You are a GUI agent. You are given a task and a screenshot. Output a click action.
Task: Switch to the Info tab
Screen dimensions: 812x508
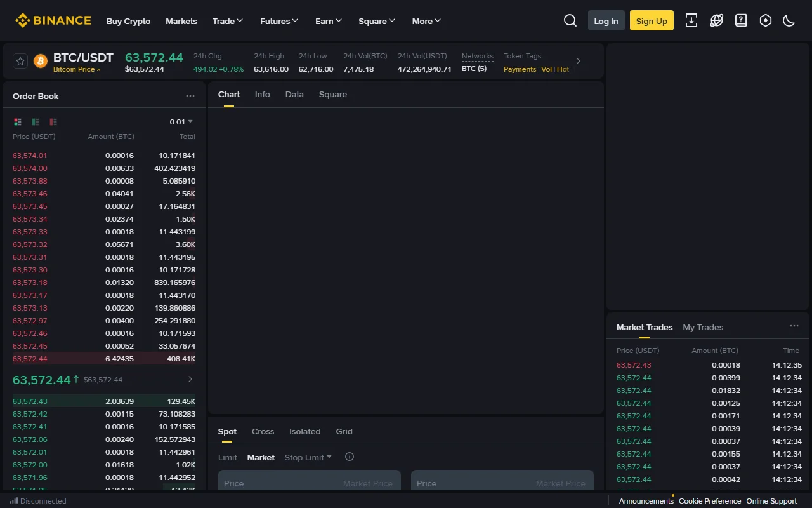(263, 94)
